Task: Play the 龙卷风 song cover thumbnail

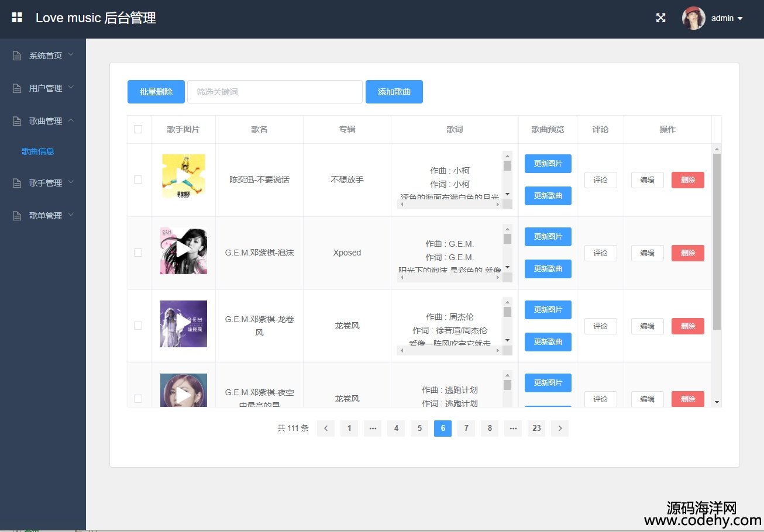Action: (183, 323)
